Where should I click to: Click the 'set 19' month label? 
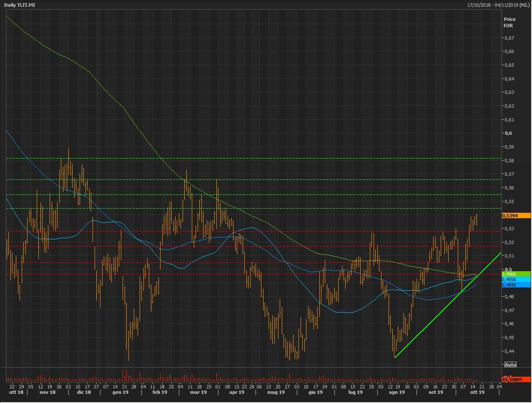tap(436, 392)
